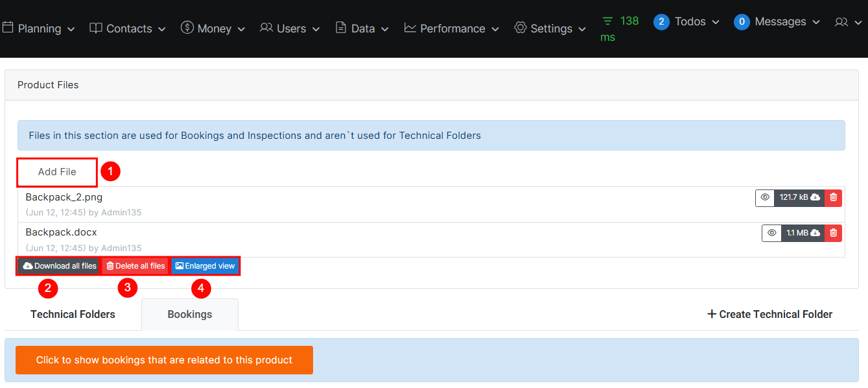This screenshot has width=868, height=388.
Task: Open the Performance menu
Action: tap(451, 29)
